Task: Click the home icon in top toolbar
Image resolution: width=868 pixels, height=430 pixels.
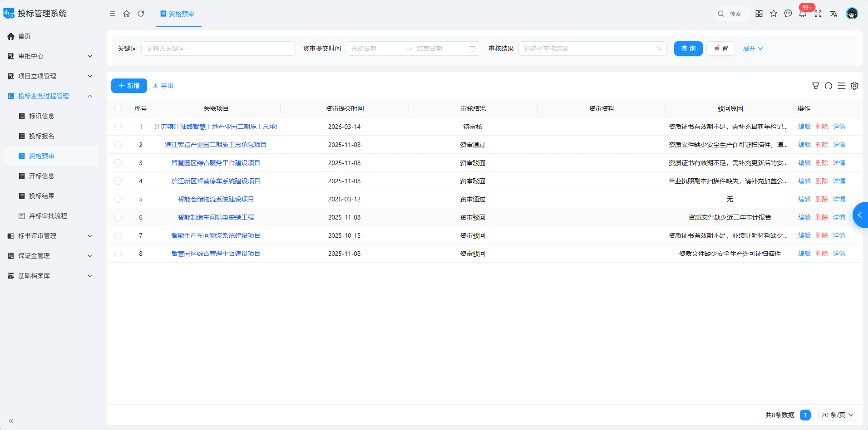Action: (127, 14)
